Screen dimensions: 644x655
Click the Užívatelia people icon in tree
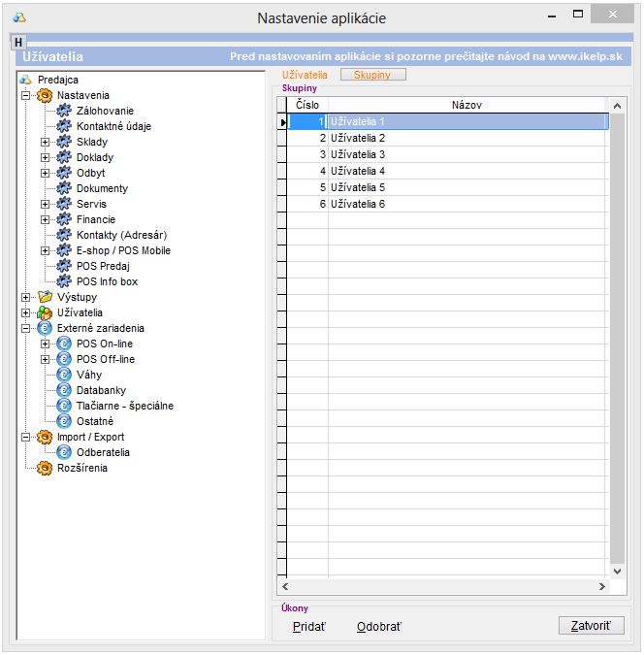coord(44,312)
